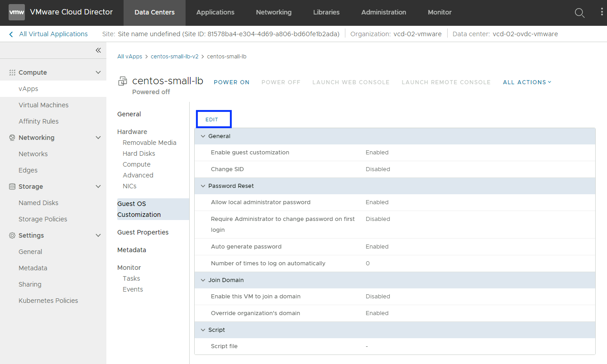
Task: Open the search magnifier icon
Action: coord(579,13)
